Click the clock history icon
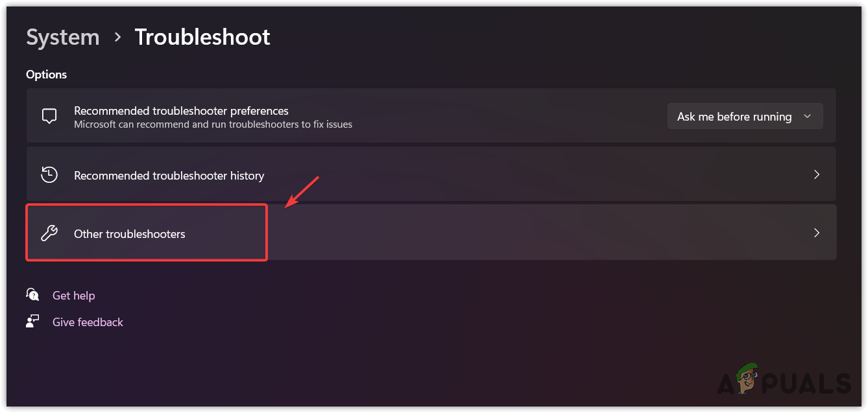This screenshot has height=413, width=868. point(49,175)
